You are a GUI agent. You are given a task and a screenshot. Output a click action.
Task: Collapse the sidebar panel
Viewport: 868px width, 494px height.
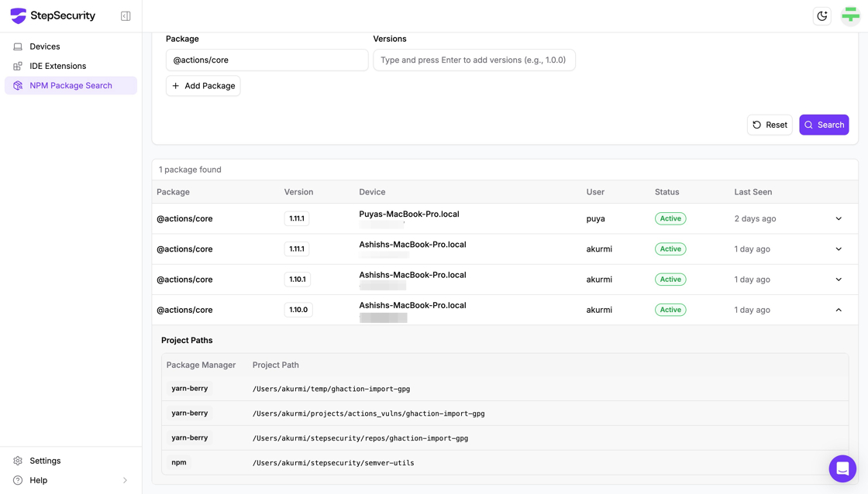coord(126,16)
